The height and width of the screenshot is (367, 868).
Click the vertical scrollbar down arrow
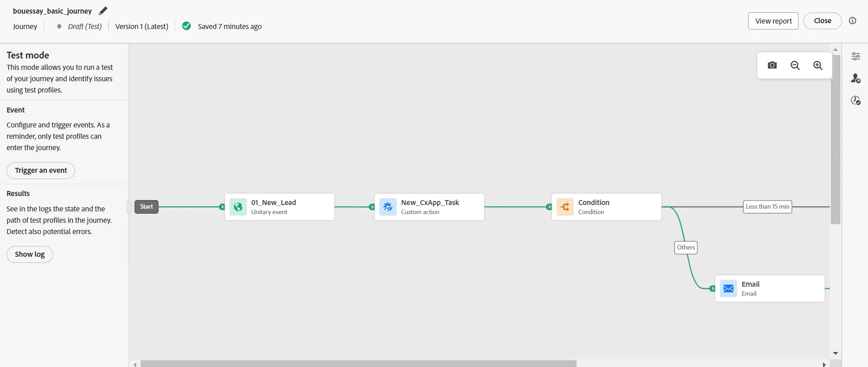pos(835,353)
